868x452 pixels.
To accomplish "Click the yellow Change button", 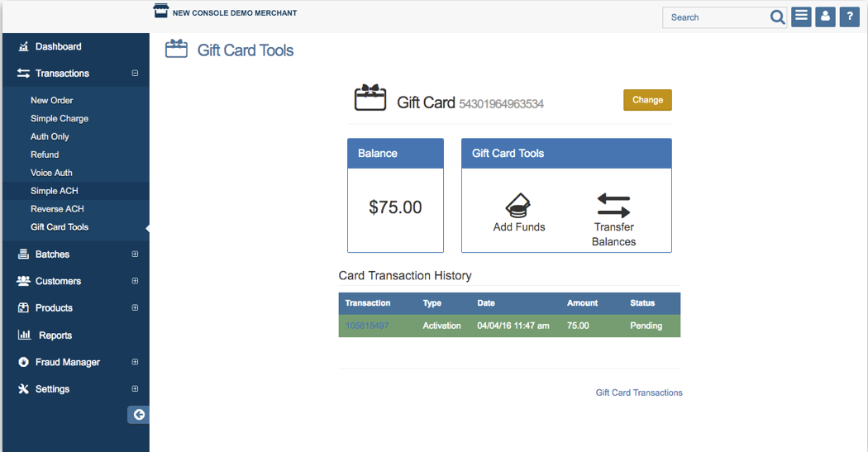I will 647,100.
